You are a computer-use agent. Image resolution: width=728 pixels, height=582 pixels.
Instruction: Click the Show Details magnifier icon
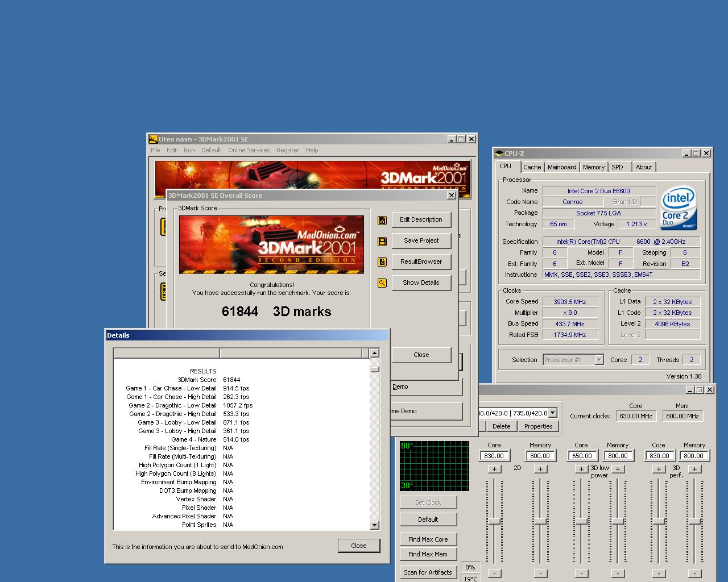point(382,283)
